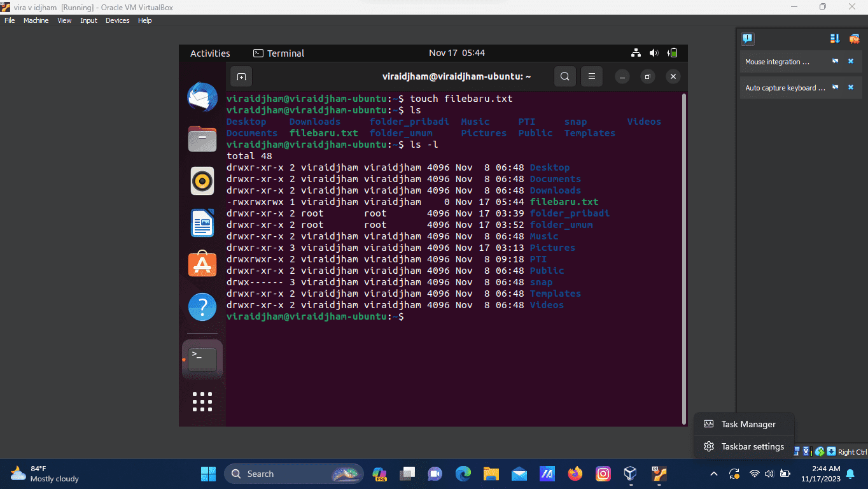The height and width of the screenshot is (489, 868).
Task: Show hidden system tray icons
Action: tap(714, 474)
